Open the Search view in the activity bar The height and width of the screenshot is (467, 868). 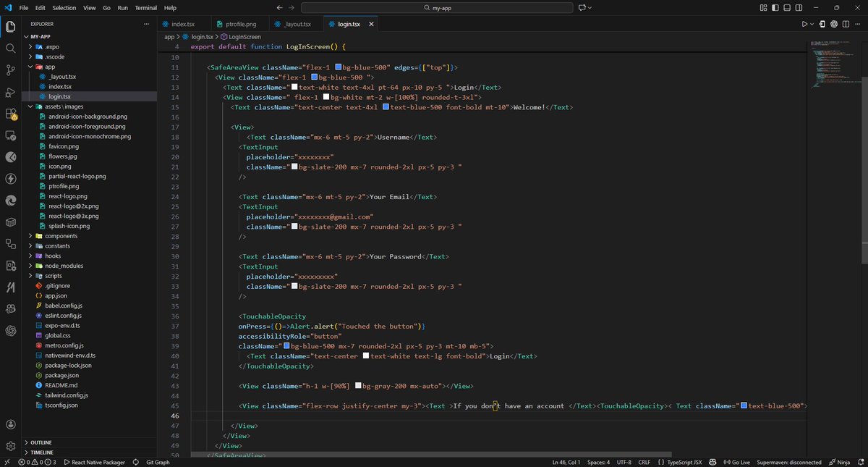coord(10,47)
